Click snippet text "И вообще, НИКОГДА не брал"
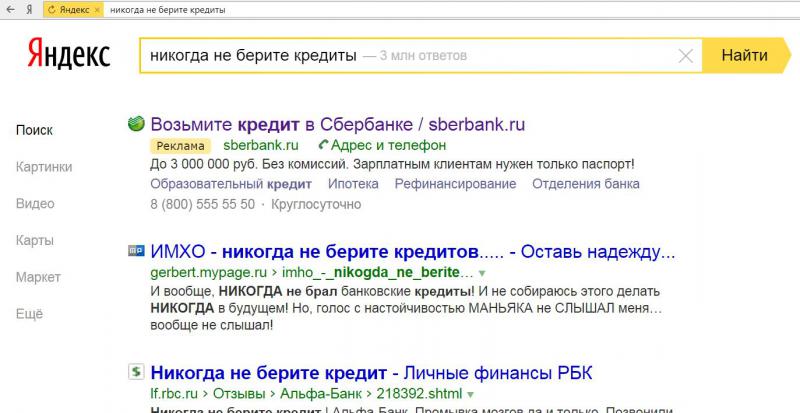This screenshot has height=413, width=800. pyautogui.click(x=244, y=291)
